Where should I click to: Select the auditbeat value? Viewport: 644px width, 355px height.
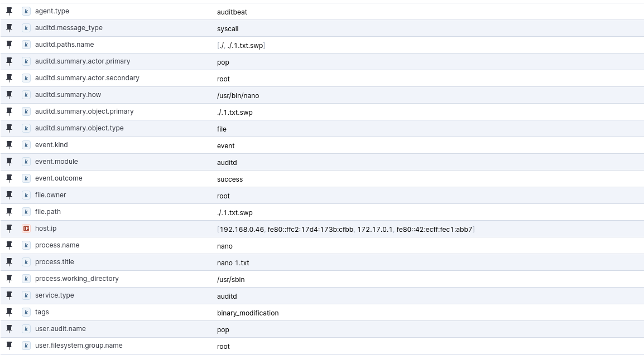pyautogui.click(x=232, y=12)
